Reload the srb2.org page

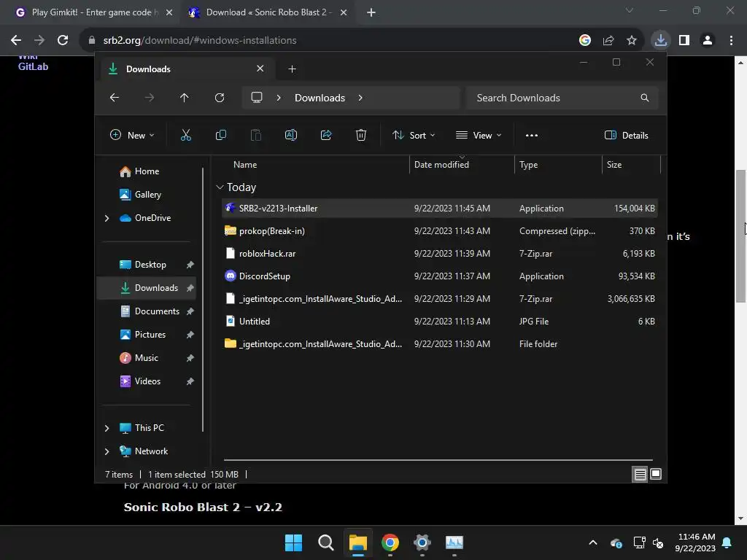(x=63, y=41)
